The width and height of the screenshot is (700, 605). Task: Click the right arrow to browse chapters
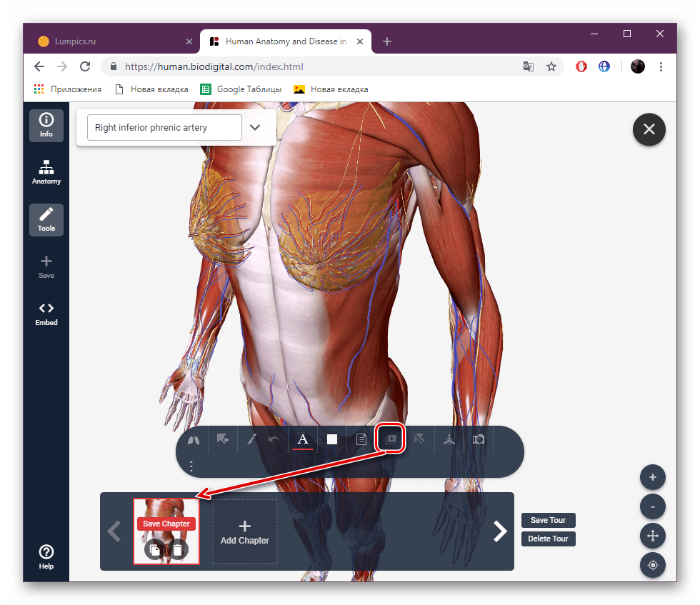tap(500, 531)
